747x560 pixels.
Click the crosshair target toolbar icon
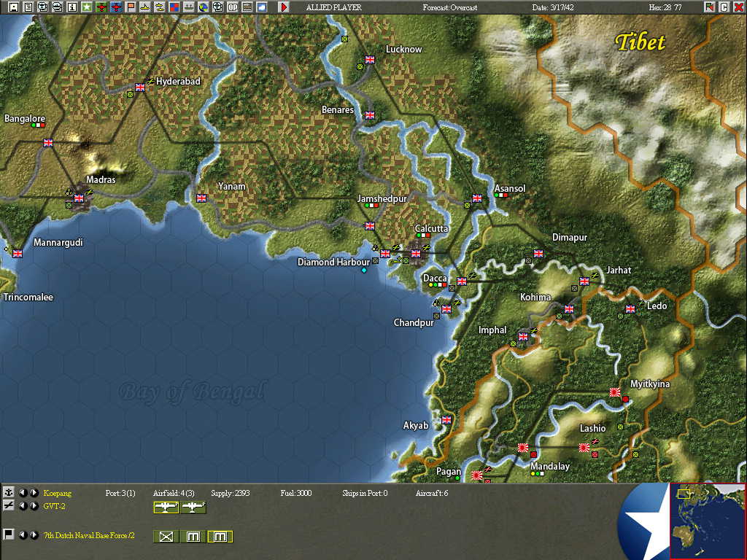[x=217, y=7]
